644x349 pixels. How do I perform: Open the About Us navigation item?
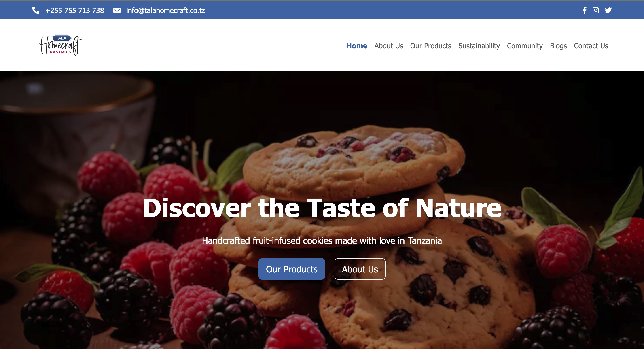[388, 46]
